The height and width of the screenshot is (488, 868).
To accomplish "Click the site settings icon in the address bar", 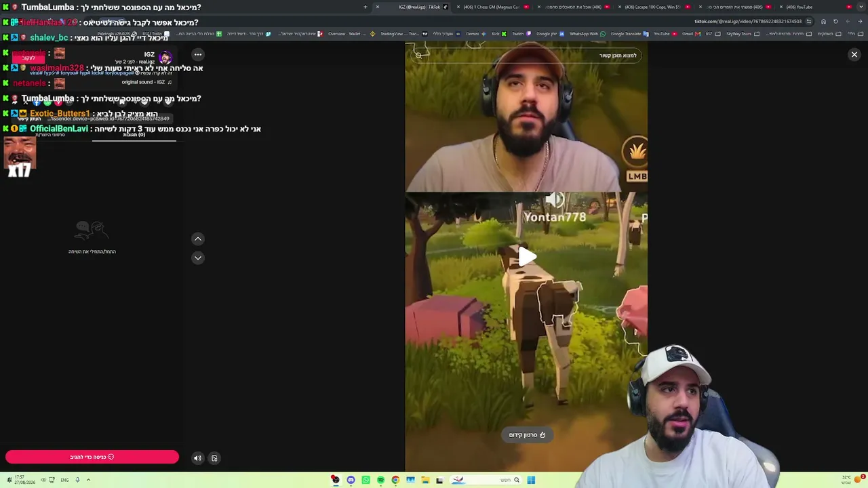I will point(809,21).
